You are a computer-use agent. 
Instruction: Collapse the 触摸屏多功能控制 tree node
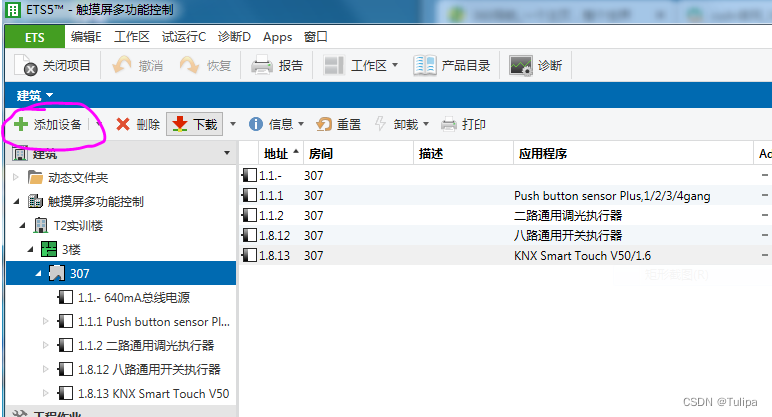pyautogui.click(x=16, y=201)
